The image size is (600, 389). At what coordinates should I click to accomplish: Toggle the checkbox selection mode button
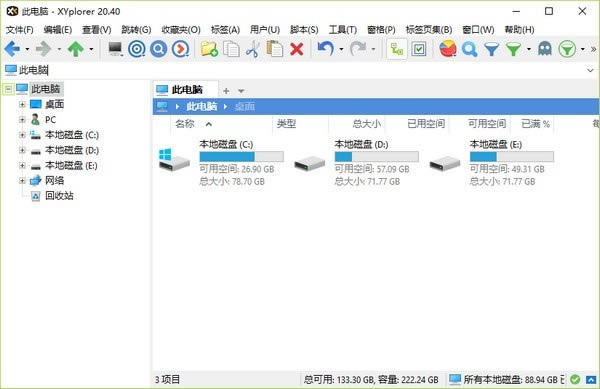pyautogui.click(x=419, y=49)
